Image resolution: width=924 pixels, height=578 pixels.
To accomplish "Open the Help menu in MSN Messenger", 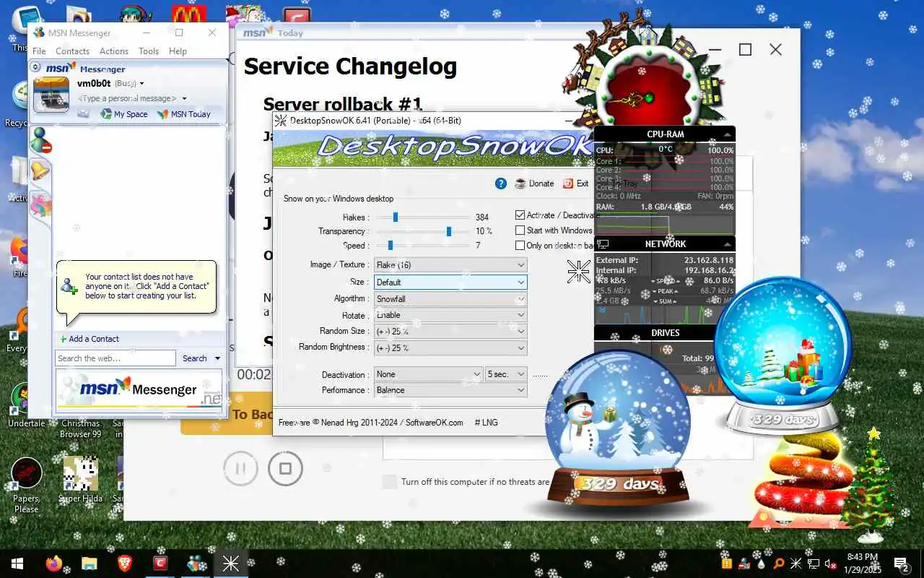I will tap(178, 51).
